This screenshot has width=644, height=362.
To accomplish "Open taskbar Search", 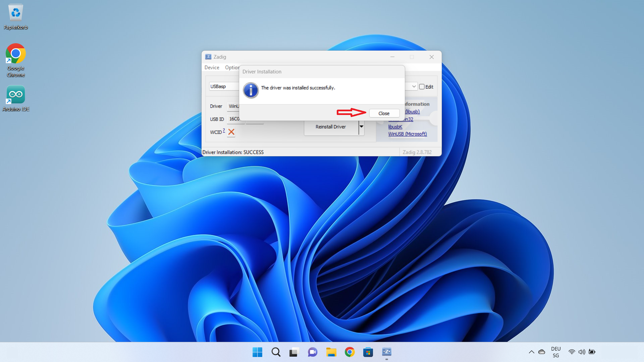I will click(x=276, y=352).
